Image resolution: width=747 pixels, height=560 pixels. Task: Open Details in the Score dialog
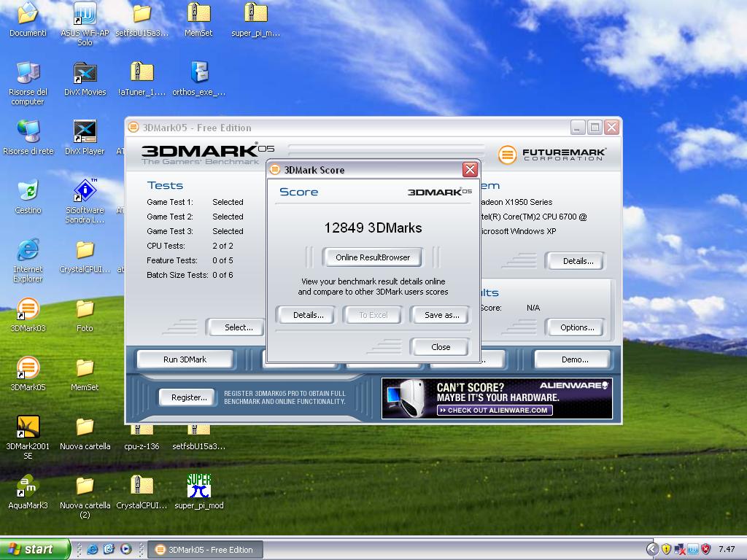point(308,315)
